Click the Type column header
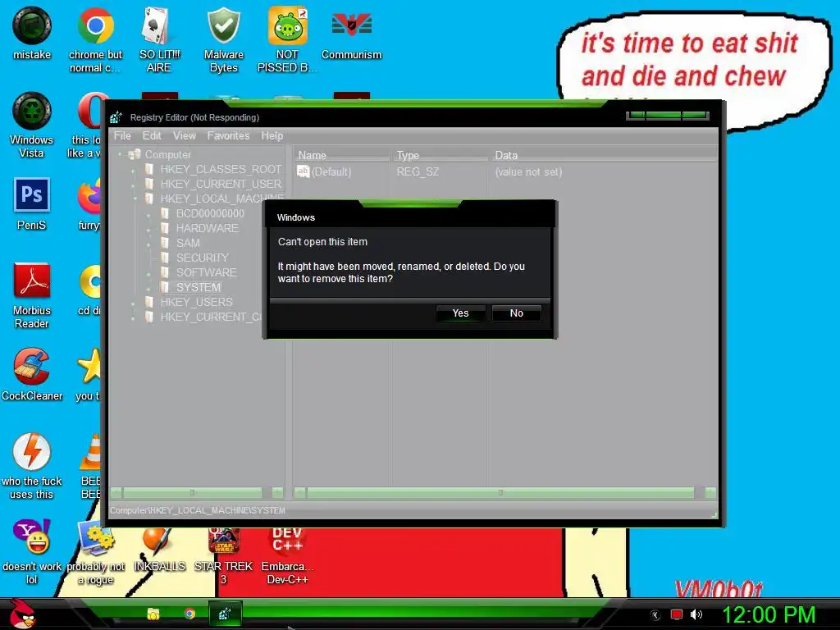 441,155
